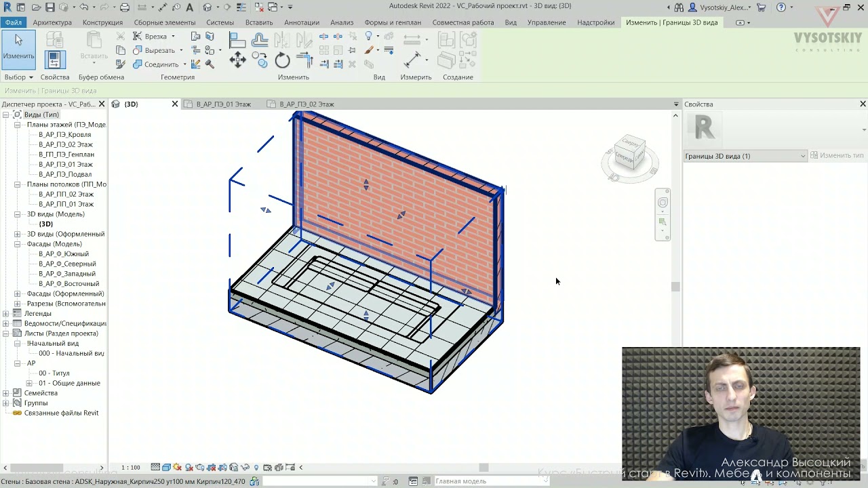The image size is (868, 488).
Task: Select the Move tool in the Изменить panel
Action: tap(238, 60)
